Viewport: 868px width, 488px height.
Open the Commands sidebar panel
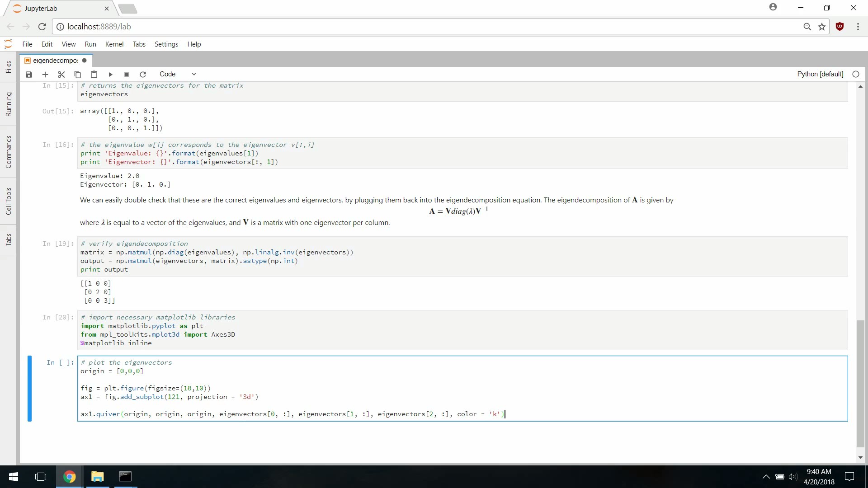8,152
